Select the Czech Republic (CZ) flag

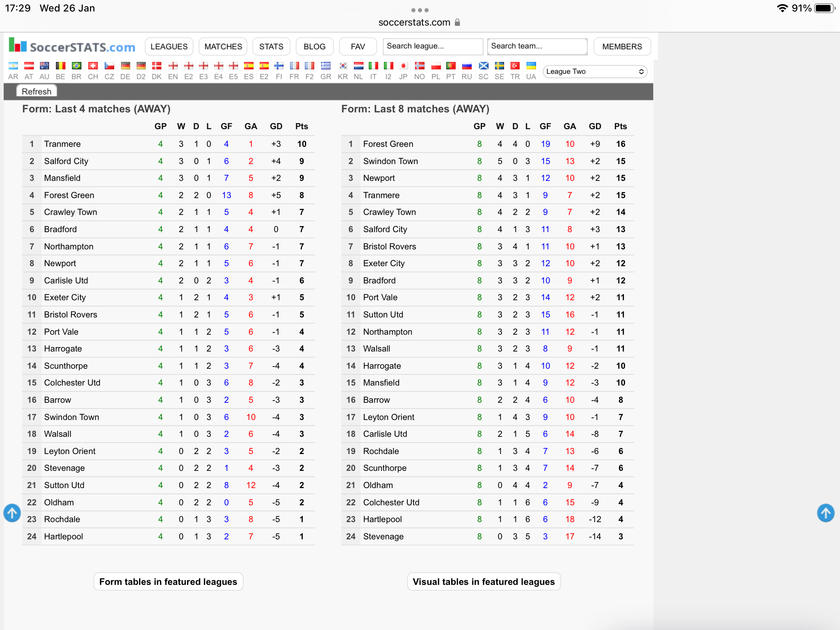(109, 66)
